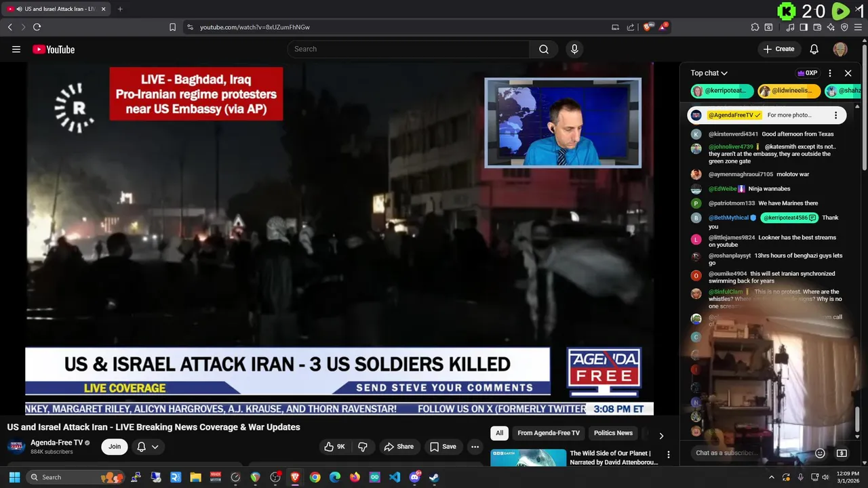Open Steam from the taskbar
The height and width of the screenshot is (488, 868).
coord(434,477)
